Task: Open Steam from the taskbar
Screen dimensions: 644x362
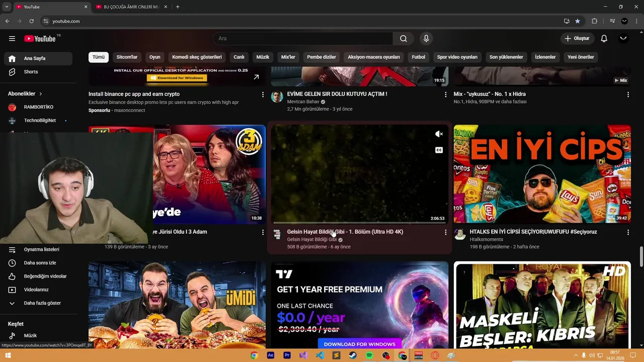Action: (x=353, y=355)
